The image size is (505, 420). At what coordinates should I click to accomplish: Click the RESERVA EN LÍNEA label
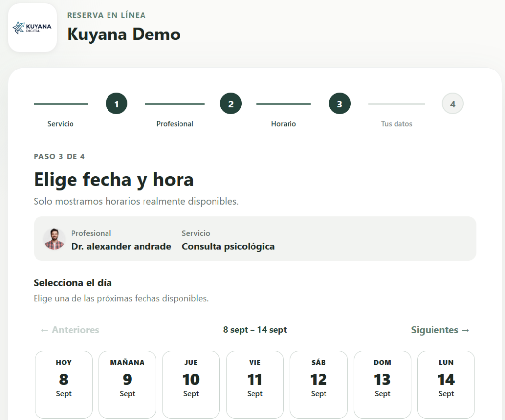(107, 15)
